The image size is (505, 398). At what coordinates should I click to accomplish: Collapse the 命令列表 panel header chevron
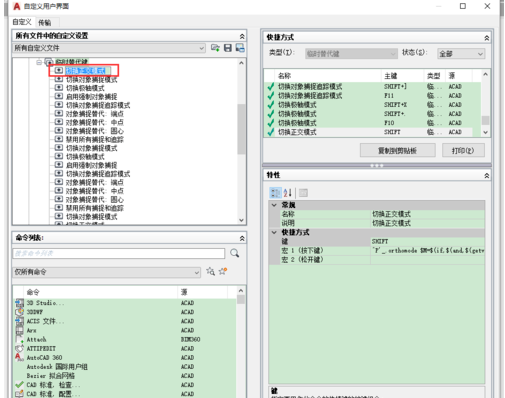click(242, 238)
